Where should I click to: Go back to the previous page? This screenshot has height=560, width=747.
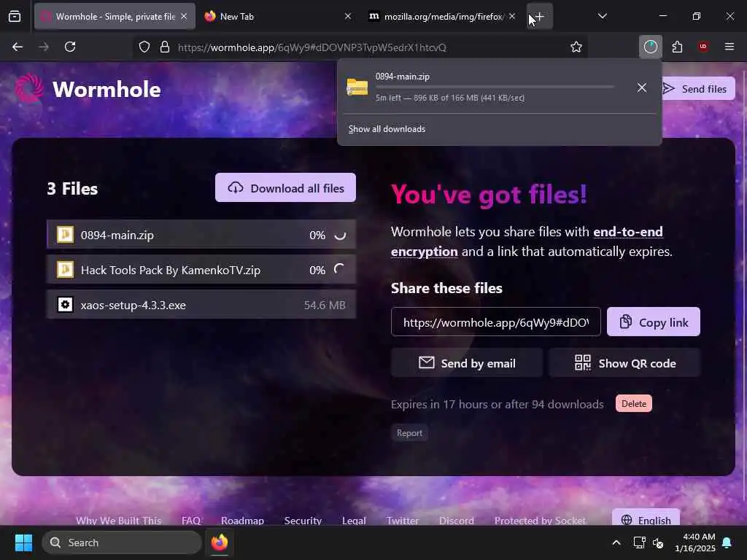click(18, 47)
